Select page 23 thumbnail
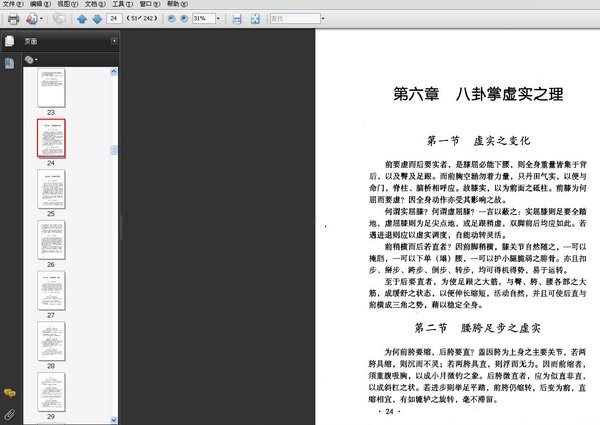The image size is (600, 425). (x=51, y=88)
